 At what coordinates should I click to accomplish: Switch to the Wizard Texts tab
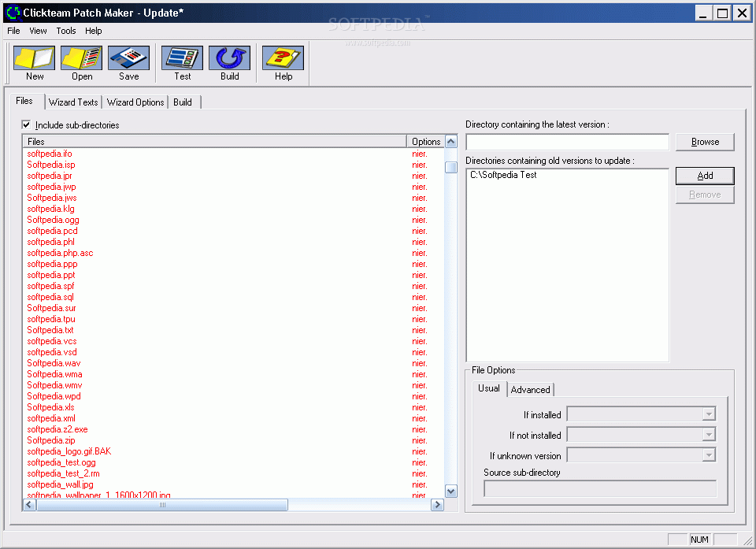(x=73, y=102)
